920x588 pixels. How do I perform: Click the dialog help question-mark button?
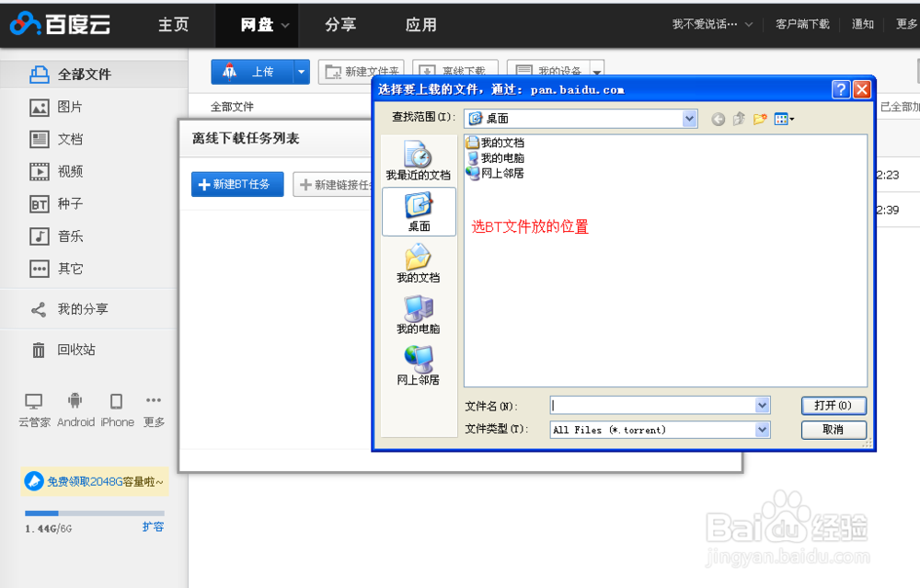840,89
